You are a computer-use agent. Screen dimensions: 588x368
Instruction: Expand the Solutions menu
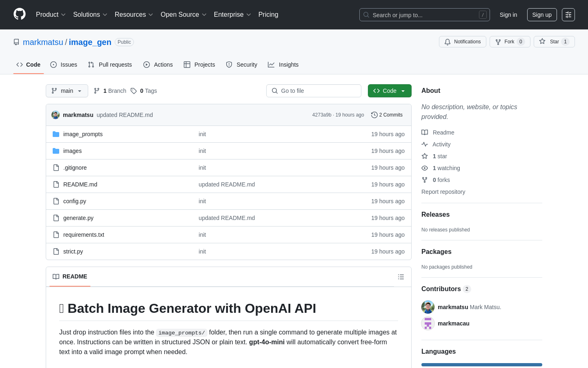click(x=90, y=15)
